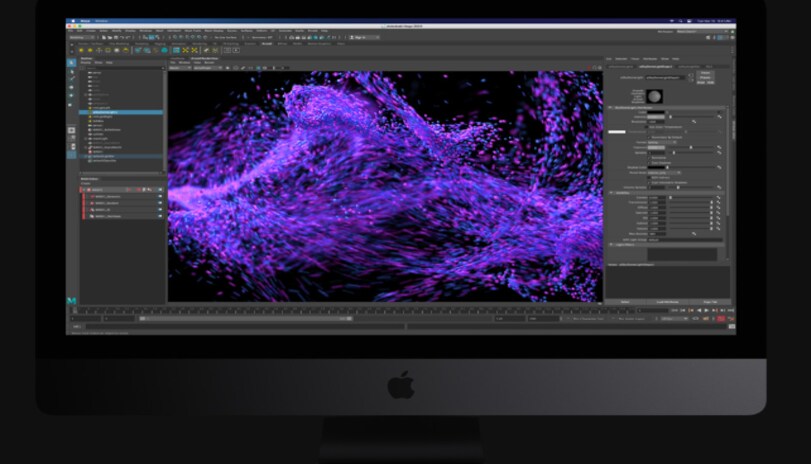This screenshot has width=811, height=464.
Task: Toggle visibility of the top render layer
Action: tap(159, 189)
